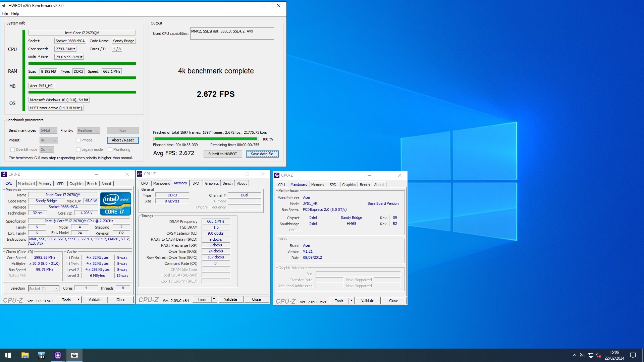Viewport: 644px width, 362px height.
Task: Open Bench tab in middle CPU-Z window
Action: tap(227, 183)
